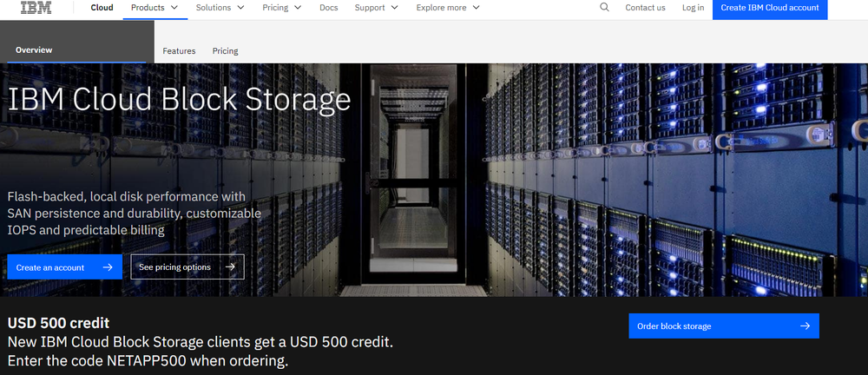The height and width of the screenshot is (375, 868).
Task: Select the IBM Cloud Block Storage heading
Action: coord(180,99)
